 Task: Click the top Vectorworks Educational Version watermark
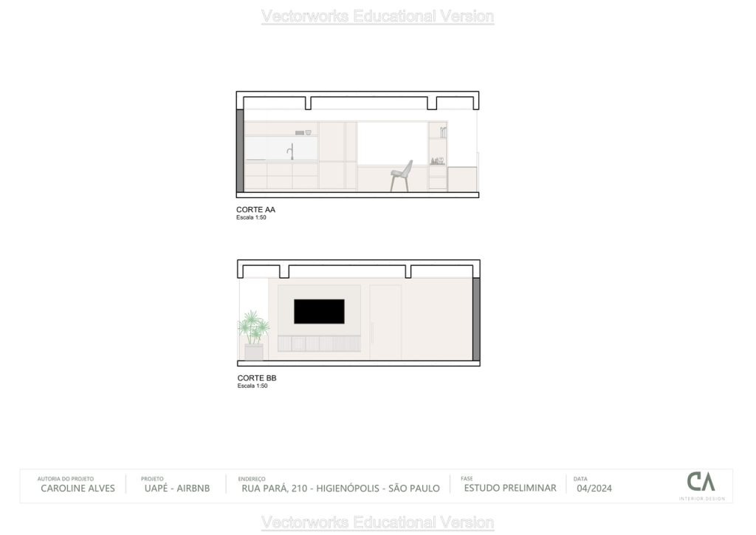(377, 16)
